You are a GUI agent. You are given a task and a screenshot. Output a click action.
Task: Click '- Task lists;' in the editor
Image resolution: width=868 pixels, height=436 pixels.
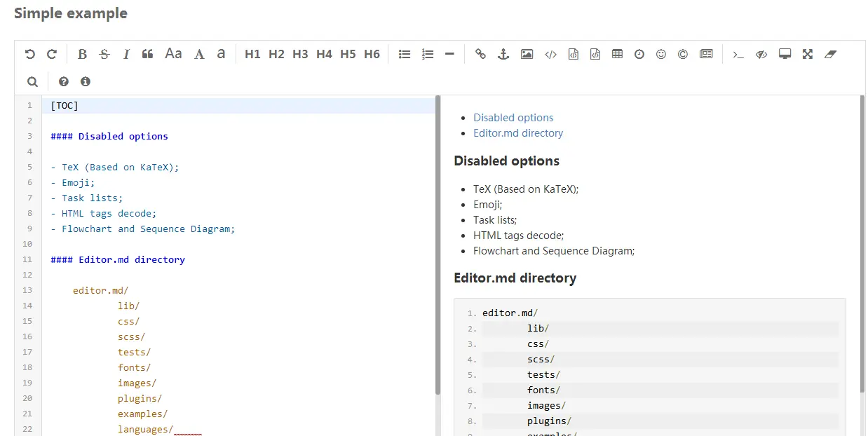coord(87,198)
